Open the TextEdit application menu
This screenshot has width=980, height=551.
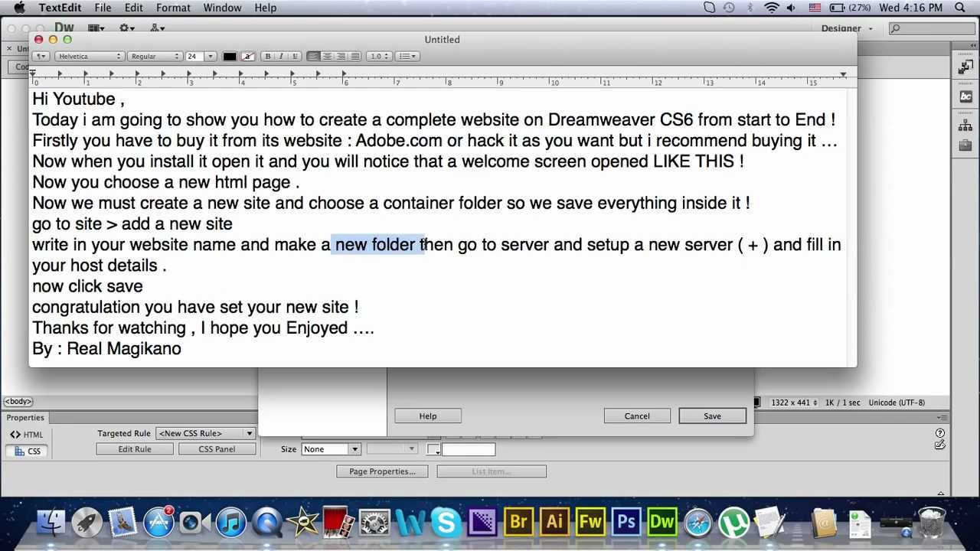[60, 8]
